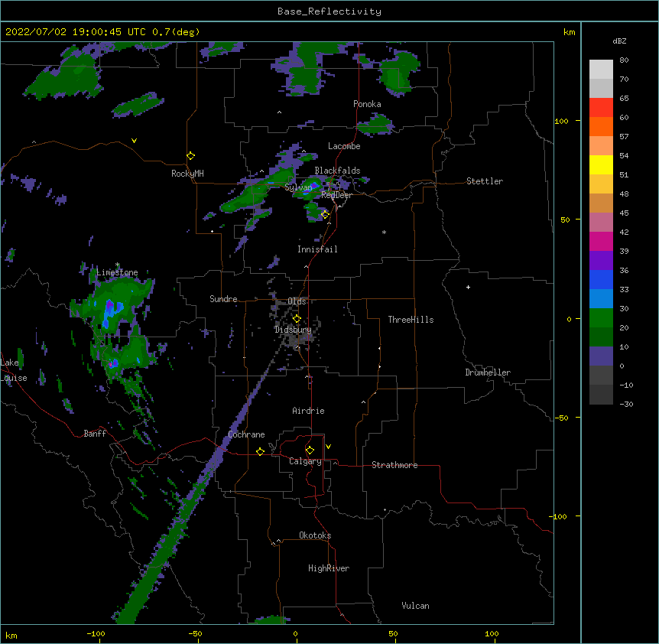
Task: Click the Sundre town label
Action: pos(223,299)
